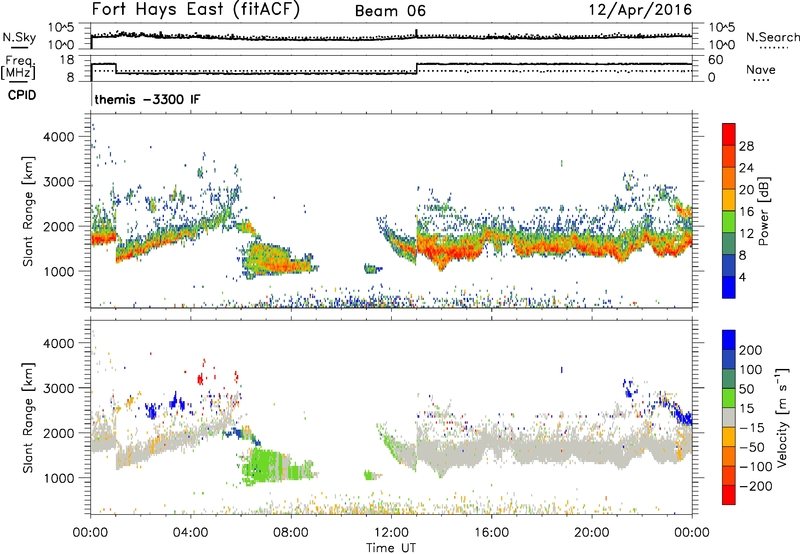Viewport: 800px width, 554px height.
Task: Pick the yellow segment of the power colorbar
Action: [729, 199]
